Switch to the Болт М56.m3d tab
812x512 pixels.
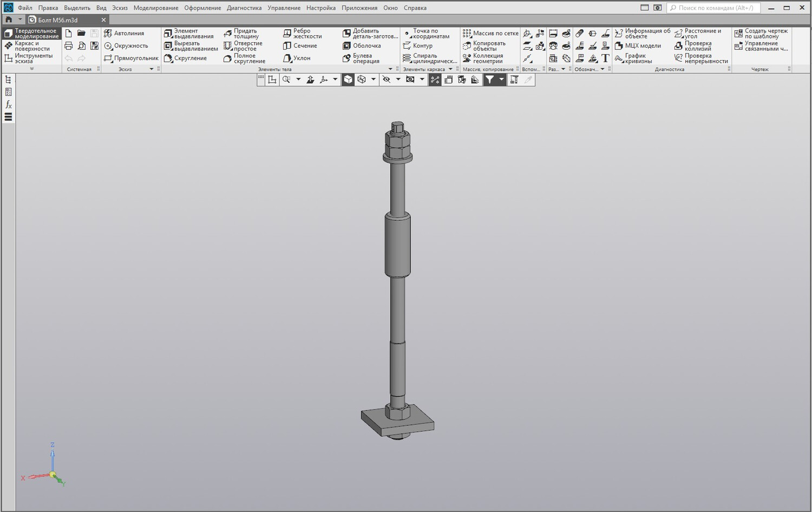(x=58, y=20)
